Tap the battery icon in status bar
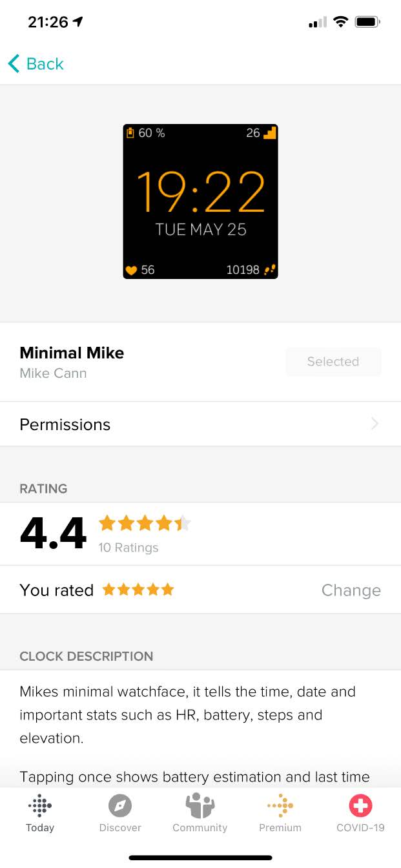401x868 pixels. [367, 23]
